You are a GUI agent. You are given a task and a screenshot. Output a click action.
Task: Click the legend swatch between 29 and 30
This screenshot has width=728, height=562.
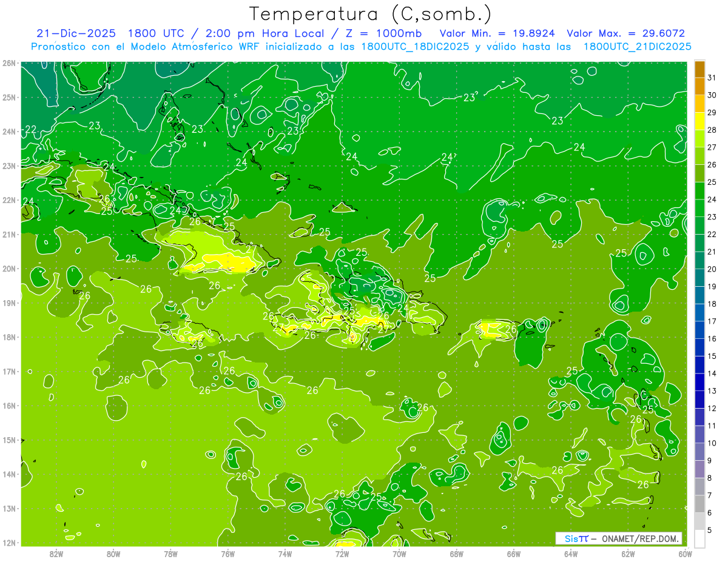pyautogui.click(x=699, y=104)
